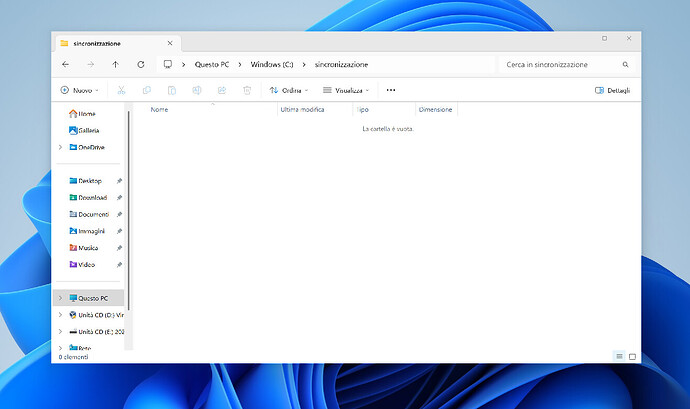Expand the OneDrive tree node
Viewport: 690px width, 409px height.
point(60,147)
